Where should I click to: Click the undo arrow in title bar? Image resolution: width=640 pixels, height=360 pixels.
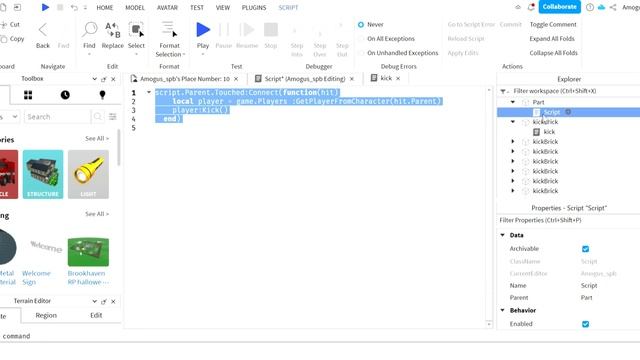pos(74,7)
